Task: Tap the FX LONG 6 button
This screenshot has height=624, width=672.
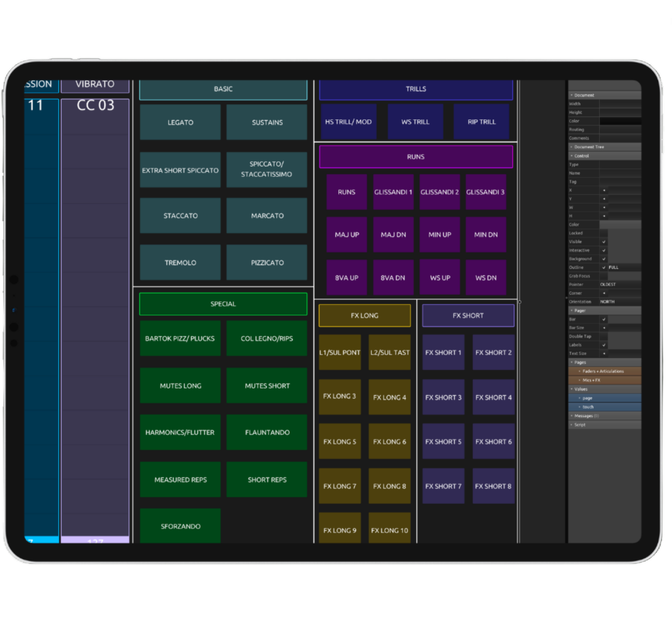Action: (x=390, y=442)
